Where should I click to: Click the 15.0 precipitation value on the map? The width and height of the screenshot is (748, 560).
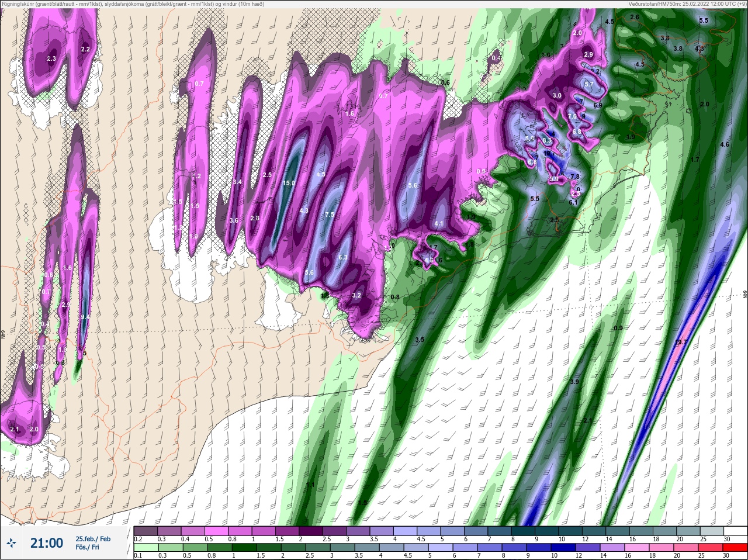coord(289,183)
